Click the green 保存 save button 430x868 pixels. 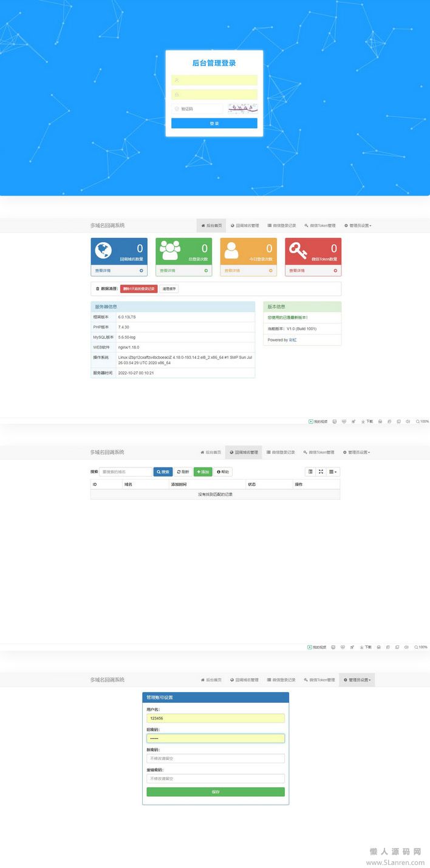pyautogui.click(x=216, y=792)
